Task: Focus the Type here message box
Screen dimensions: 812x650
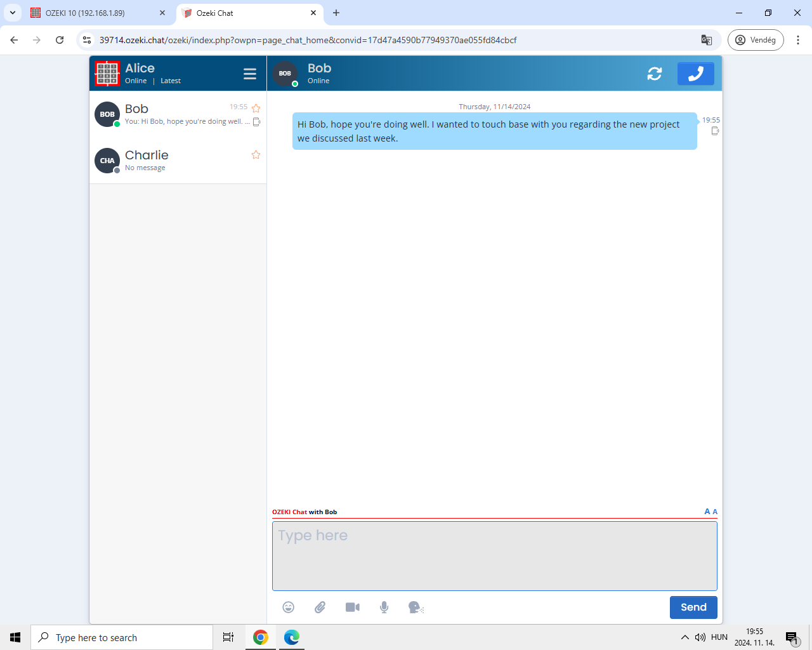Action: click(495, 556)
